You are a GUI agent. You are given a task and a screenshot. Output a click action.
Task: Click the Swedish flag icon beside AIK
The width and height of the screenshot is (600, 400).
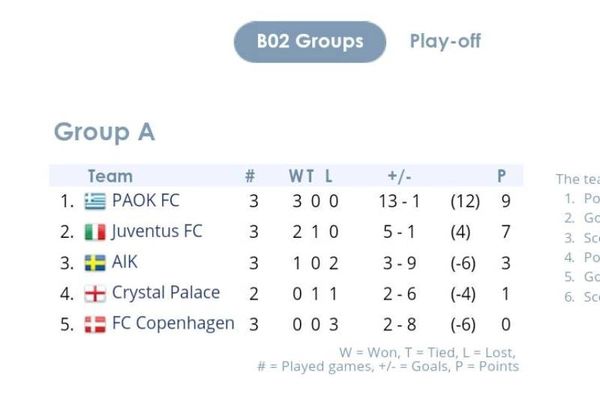[95, 263]
